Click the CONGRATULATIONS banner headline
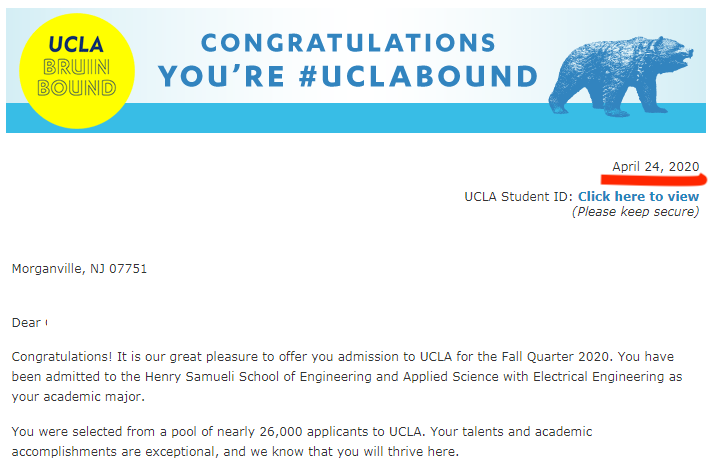The image size is (713, 472). [348, 43]
